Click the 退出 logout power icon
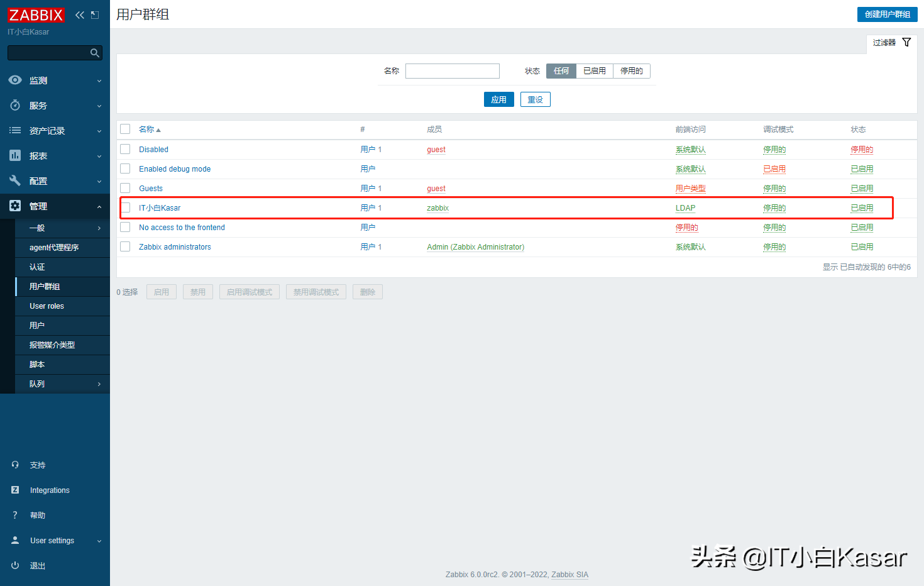 click(x=15, y=566)
